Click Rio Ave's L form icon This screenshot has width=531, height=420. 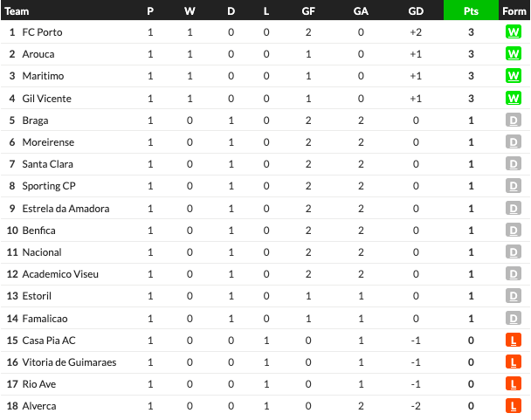tap(513, 383)
